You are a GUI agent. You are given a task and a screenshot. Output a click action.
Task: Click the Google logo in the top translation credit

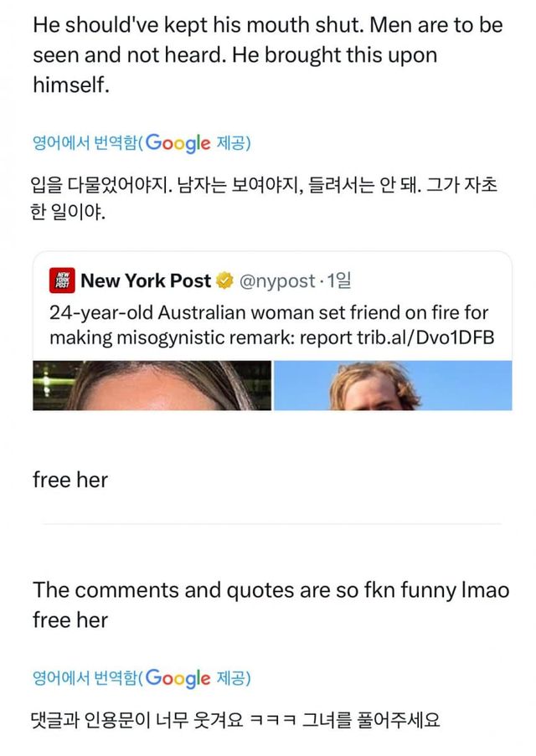176,142
